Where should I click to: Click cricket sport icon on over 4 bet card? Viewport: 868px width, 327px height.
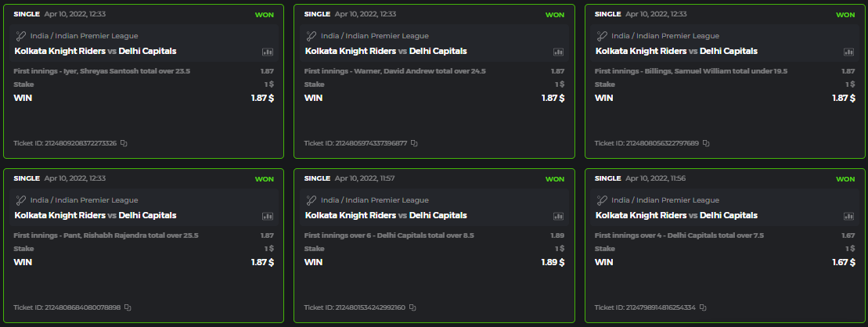[x=602, y=200]
